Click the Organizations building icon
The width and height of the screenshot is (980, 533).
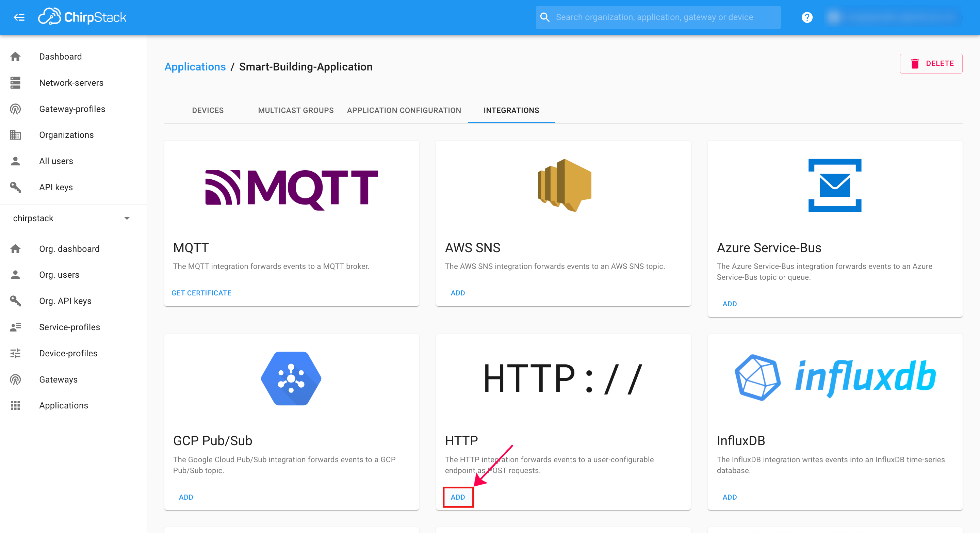tap(15, 135)
